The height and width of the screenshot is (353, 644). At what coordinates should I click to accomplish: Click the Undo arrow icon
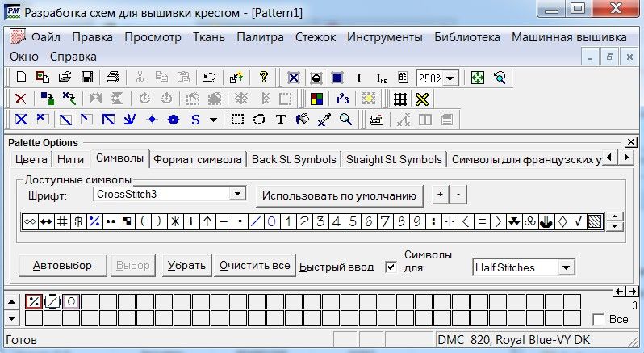209,78
